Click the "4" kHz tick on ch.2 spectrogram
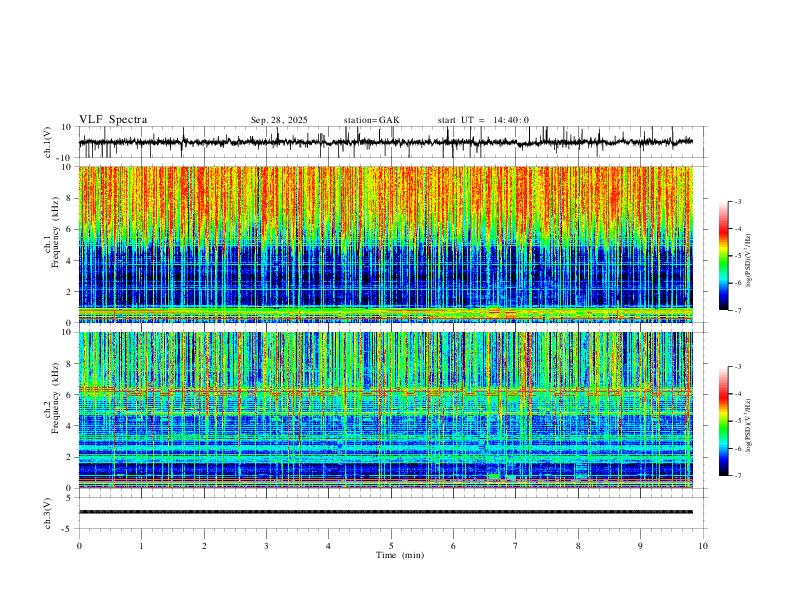792x612 pixels. [70, 426]
